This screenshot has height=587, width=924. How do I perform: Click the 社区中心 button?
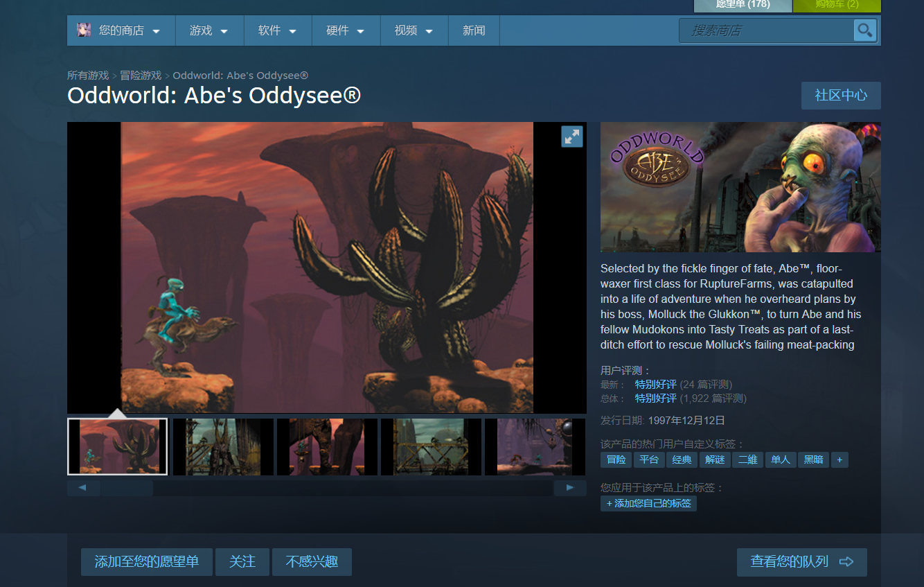[840, 96]
